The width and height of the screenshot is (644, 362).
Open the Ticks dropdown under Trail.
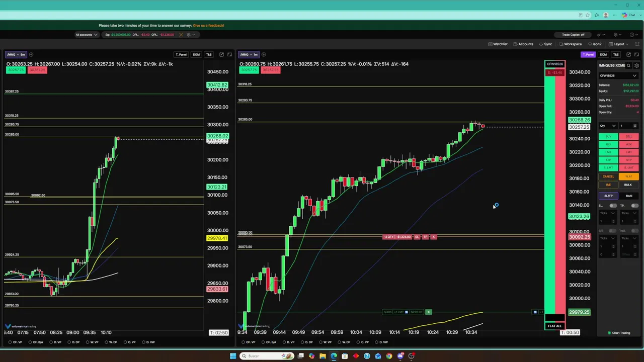point(629,238)
